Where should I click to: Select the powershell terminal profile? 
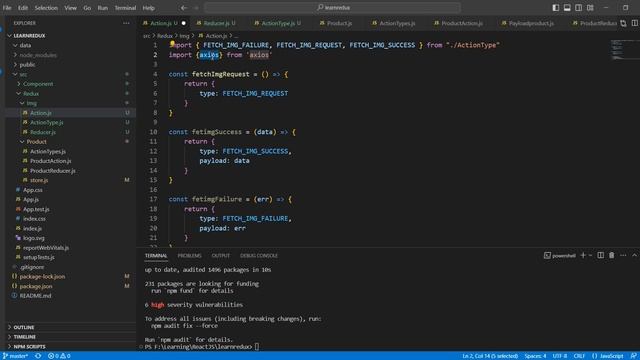(x=560, y=256)
